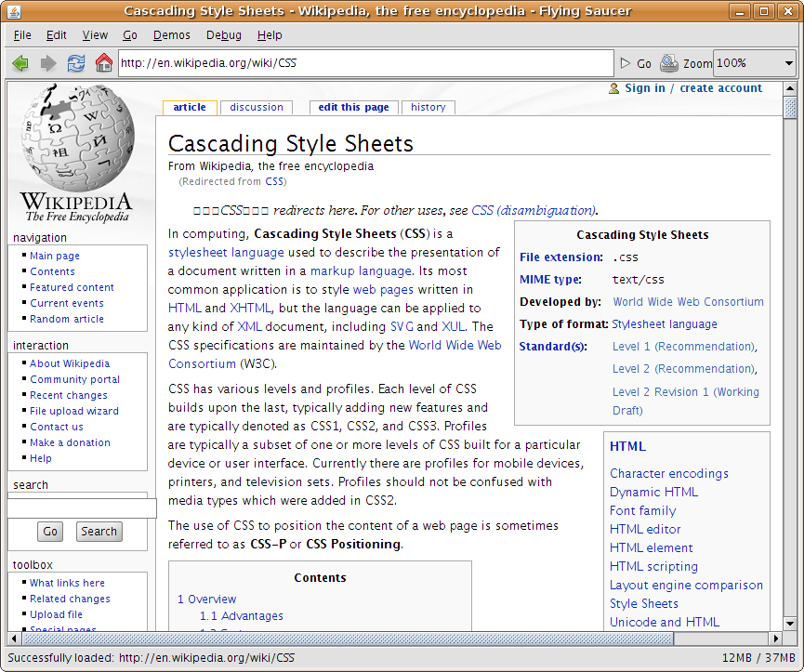
Task: Click the Go arrow next to the address bar
Action: 636,63
